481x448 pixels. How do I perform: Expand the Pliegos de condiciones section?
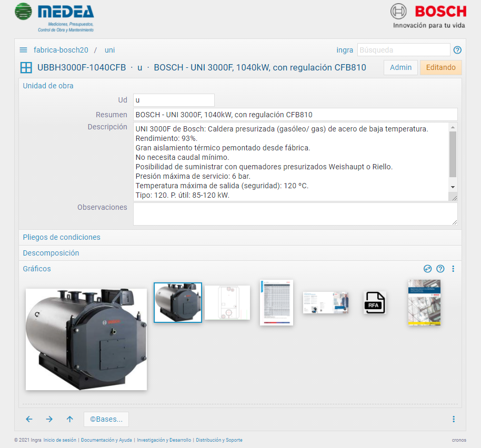tap(62, 237)
